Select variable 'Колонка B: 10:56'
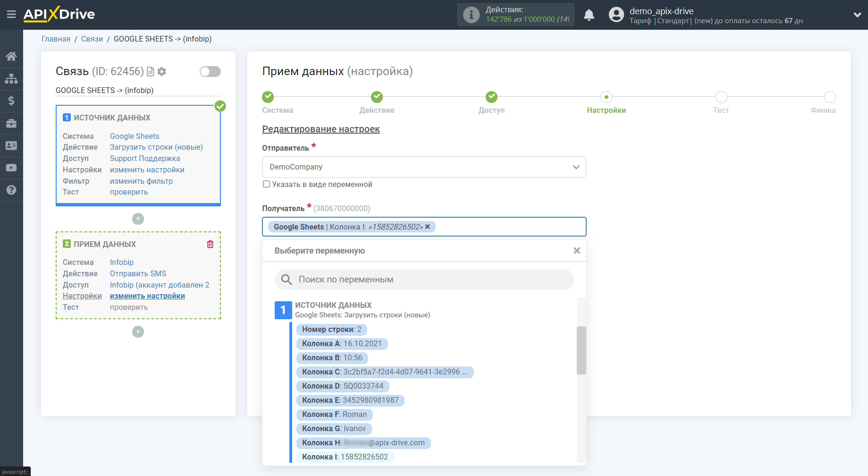Image resolution: width=868 pixels, height=476 pixels. [332, 357]
